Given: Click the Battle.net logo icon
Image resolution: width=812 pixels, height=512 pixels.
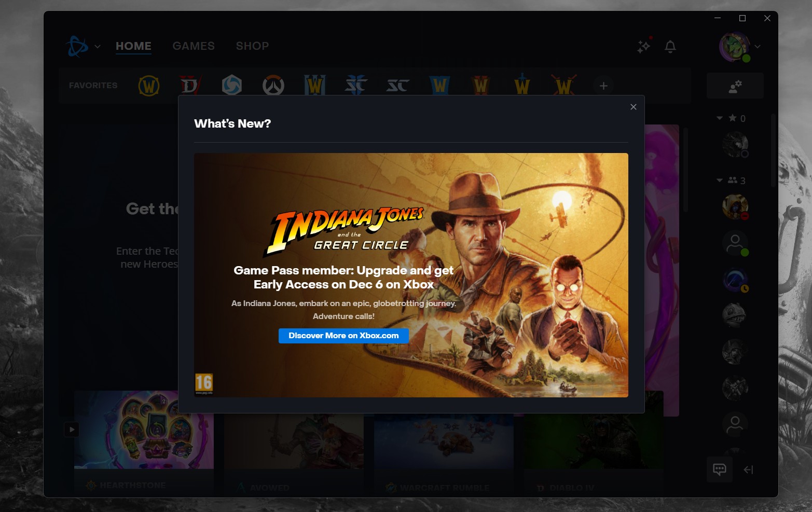Looking at the screenshot, I should coord(78,46).
